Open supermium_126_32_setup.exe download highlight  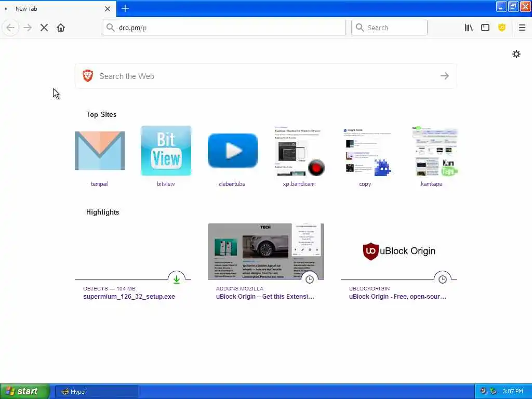pos(129,296)
